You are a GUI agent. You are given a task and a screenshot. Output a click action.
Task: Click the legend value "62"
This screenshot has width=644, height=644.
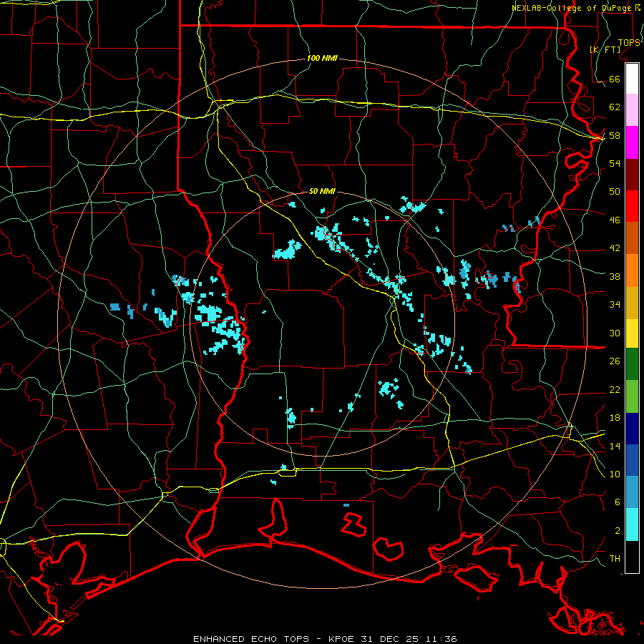click(x=615, y=107)
